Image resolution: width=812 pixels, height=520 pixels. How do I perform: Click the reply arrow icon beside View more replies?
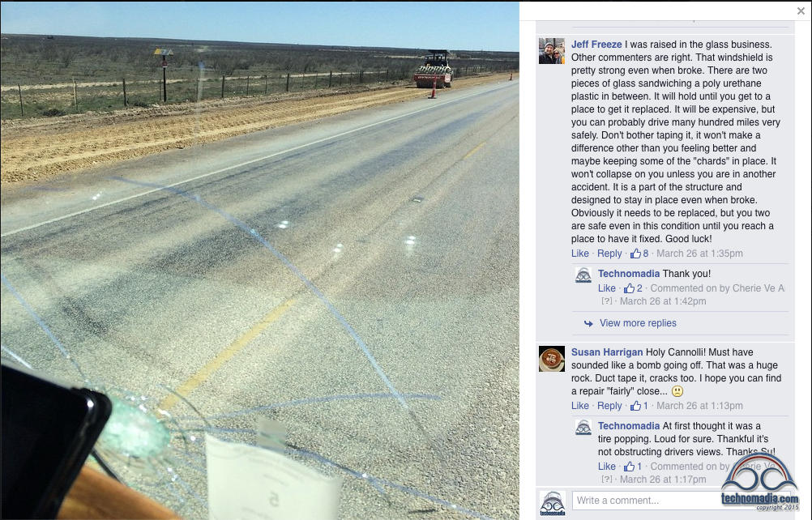pos(588,323)
